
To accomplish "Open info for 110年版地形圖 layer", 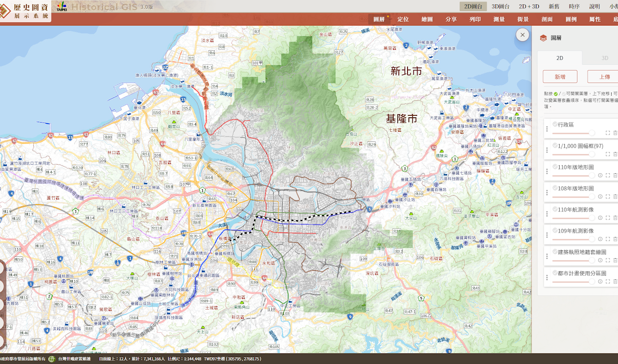I will coord(600,175).
